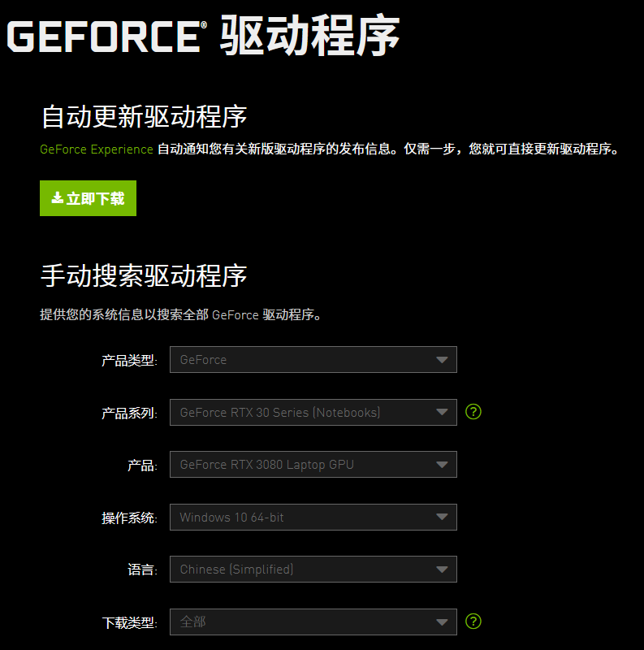This screenshot has width=644, height=650.
Task: Click the 下载类型 label
Action: [x=129, y=622]
